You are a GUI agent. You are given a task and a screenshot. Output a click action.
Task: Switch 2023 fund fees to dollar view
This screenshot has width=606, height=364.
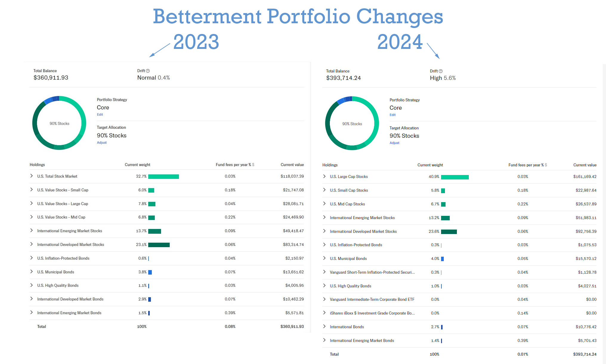pyautogui.click(x=253, y=165)
